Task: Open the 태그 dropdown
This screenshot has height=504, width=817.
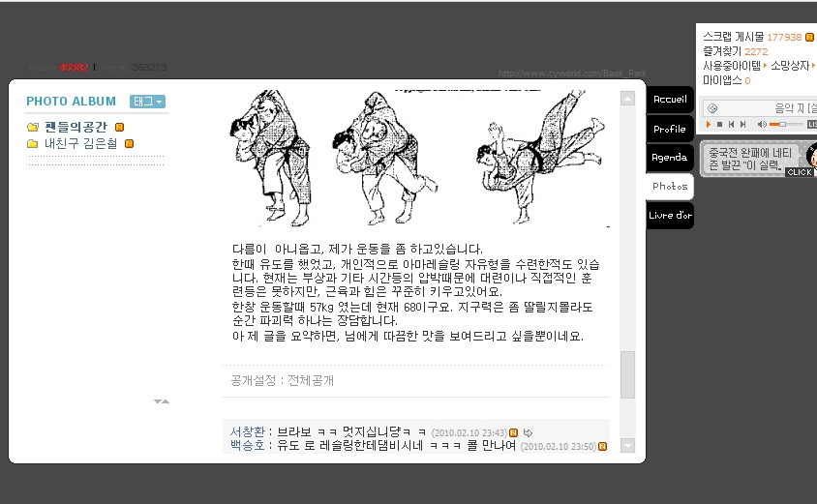Action: (x=147, y=102)
